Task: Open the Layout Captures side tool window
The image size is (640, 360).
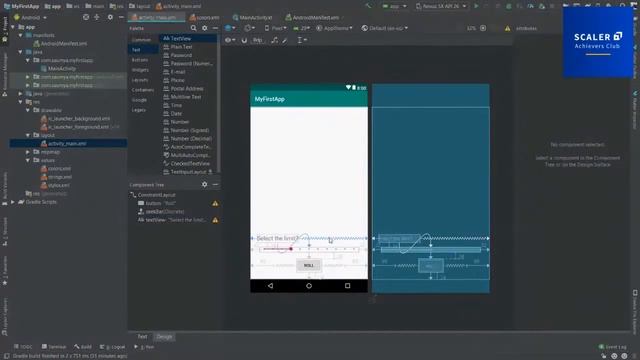Action: pyautogui.click(x=5, y=316)
